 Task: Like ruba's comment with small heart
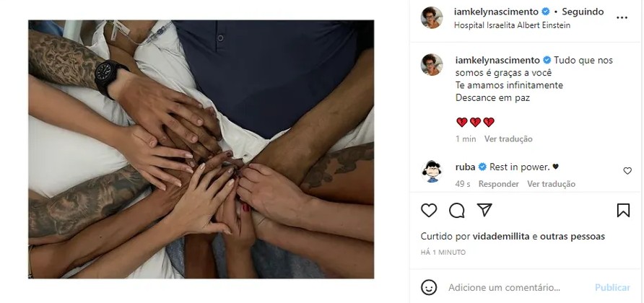627,171
